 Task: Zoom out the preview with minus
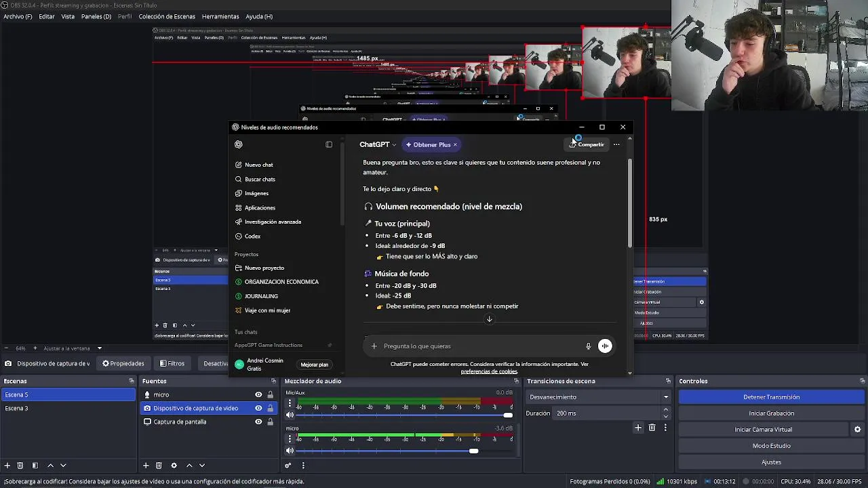click(x=7, y=349)
